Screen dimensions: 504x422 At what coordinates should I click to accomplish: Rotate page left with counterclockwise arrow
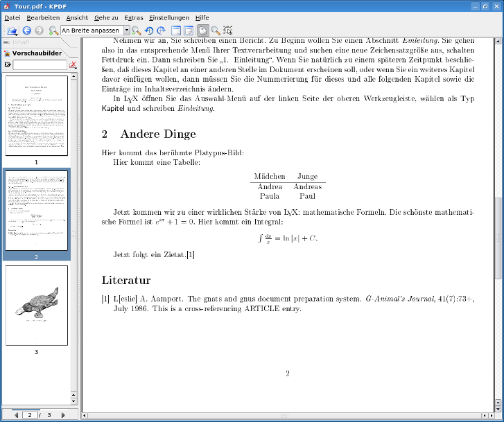(149, 30)
